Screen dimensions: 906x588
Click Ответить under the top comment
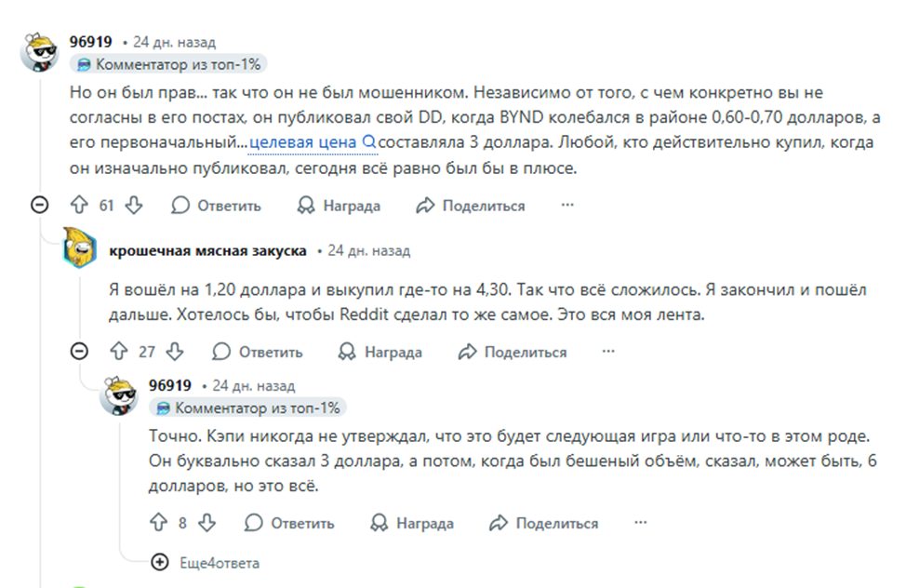tap(217, 206)
